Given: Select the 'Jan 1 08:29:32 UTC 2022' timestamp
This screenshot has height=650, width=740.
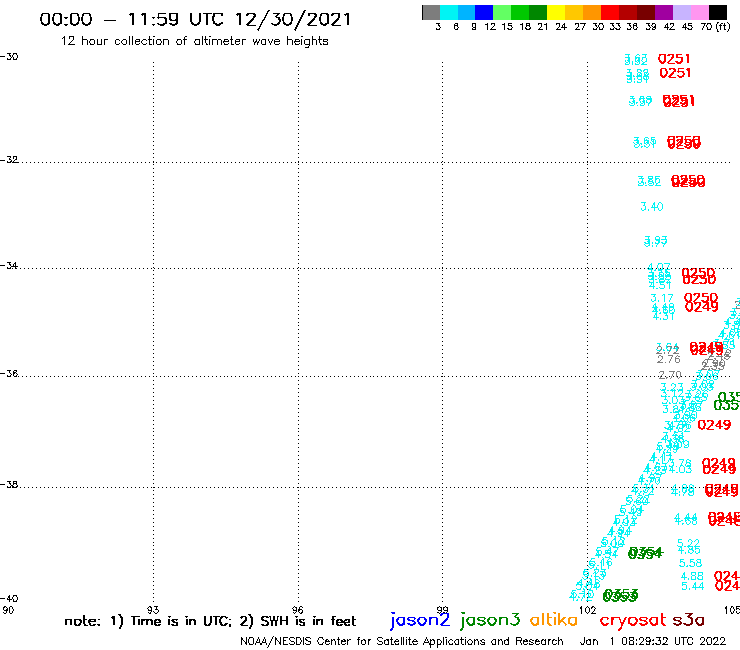Looking at the screenshot, I should click(653, 641).
